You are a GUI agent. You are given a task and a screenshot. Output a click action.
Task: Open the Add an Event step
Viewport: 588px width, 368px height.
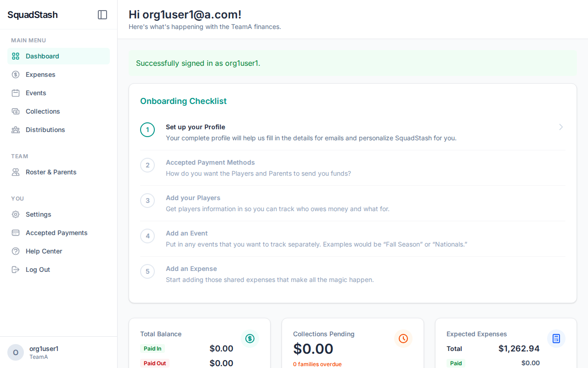[187, 233]
